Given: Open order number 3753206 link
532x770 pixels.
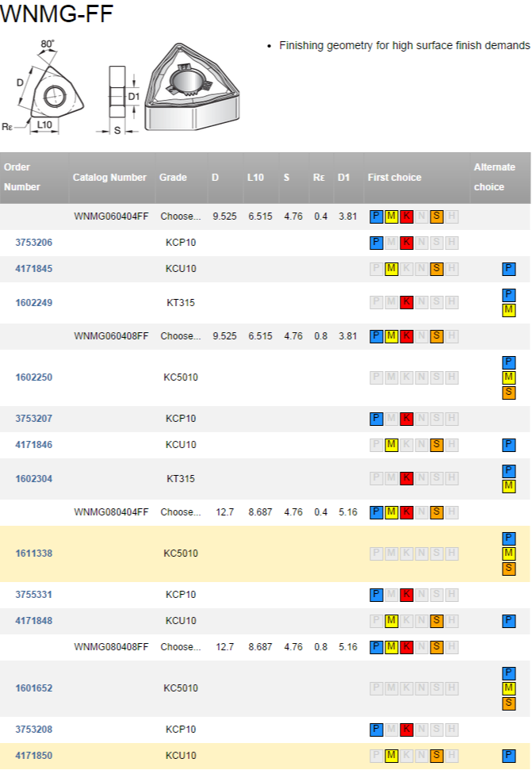Looking at the screenshot, I should point(34,243).
